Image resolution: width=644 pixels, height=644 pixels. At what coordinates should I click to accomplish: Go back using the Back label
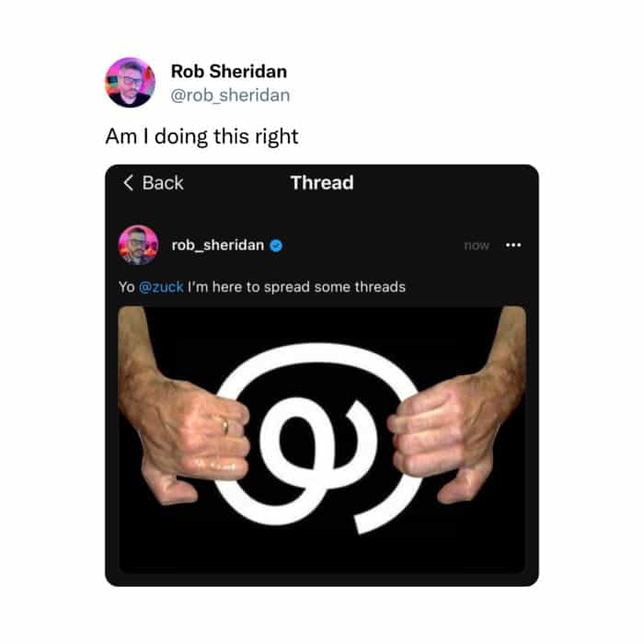pyautogui.click(x=163, y=183)
